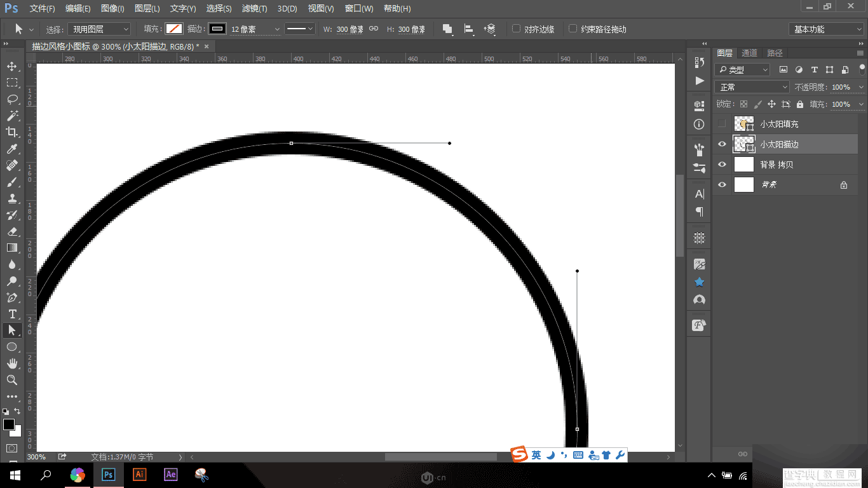The width and height of the screenshot is (868, 488).
Task: Open the History panel icon
Action: pos(700,62)
